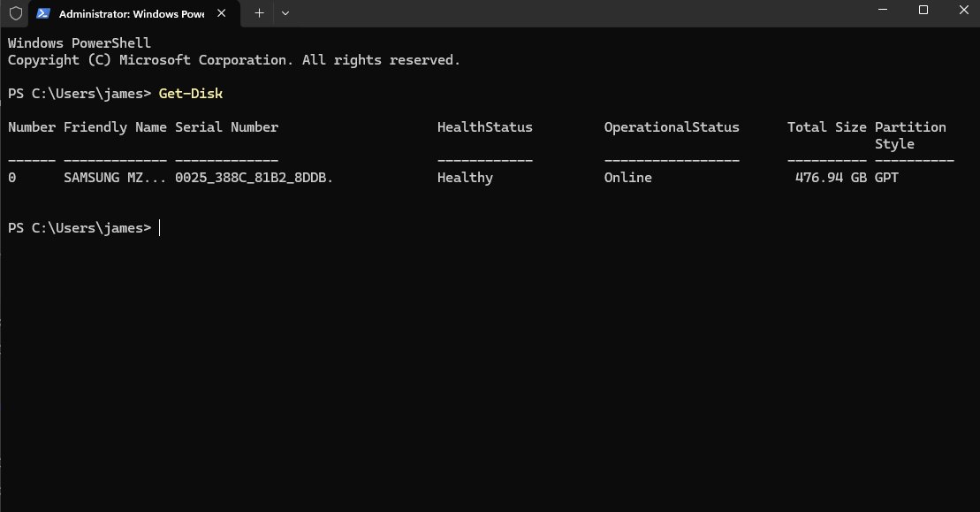Image resolution: width=980 pixels, height=512 pixels.
Task: Click the 'Serial Number' column header
Action: point(226,127)
